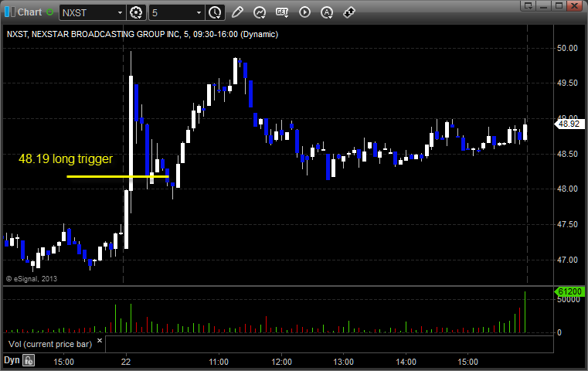This screenshot has height=371, width=588.
Task: Click the 50.00 price scale label
Action: [x=567, y=48]
